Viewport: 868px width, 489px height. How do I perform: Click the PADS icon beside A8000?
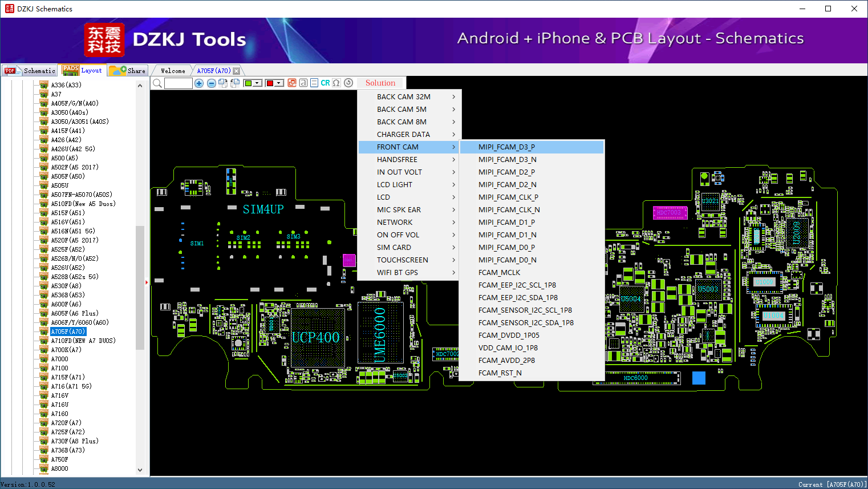(44, 468)
